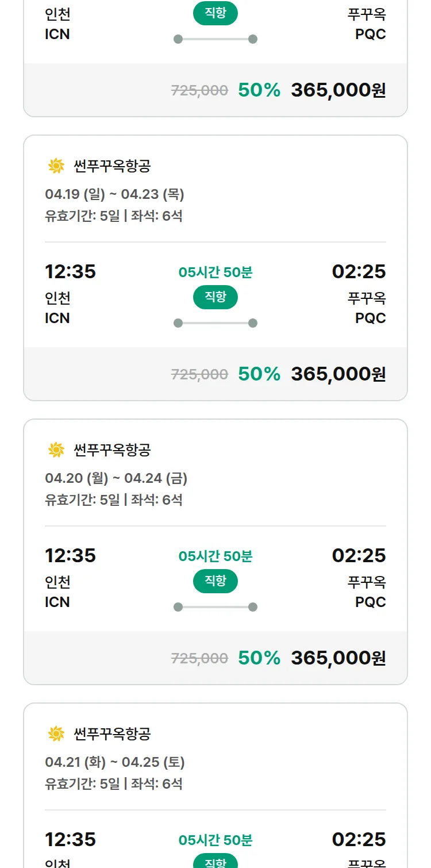Tap the 365,000원 price on the topmost card
The height and width of the screenshot is (868, 431).
tap(338, 90)
